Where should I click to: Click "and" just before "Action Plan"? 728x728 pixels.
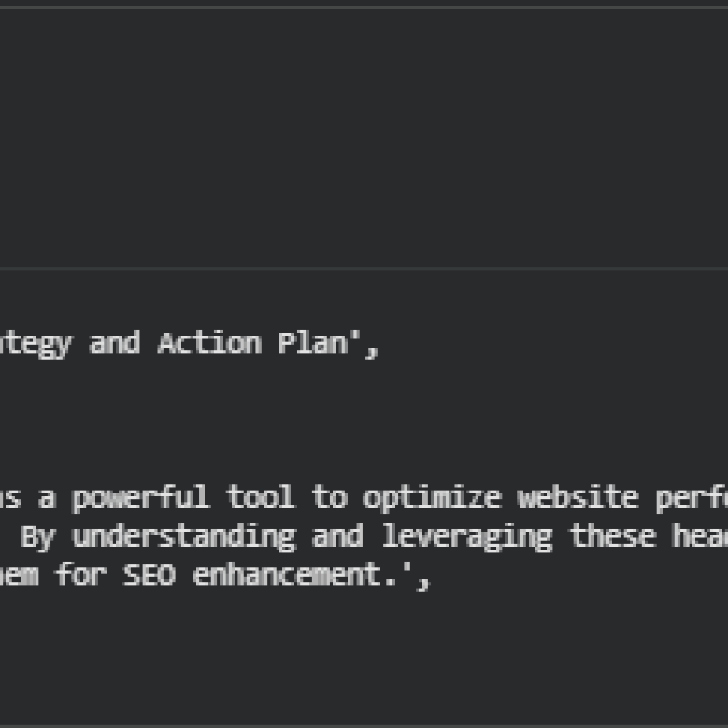tap(114, 344)
